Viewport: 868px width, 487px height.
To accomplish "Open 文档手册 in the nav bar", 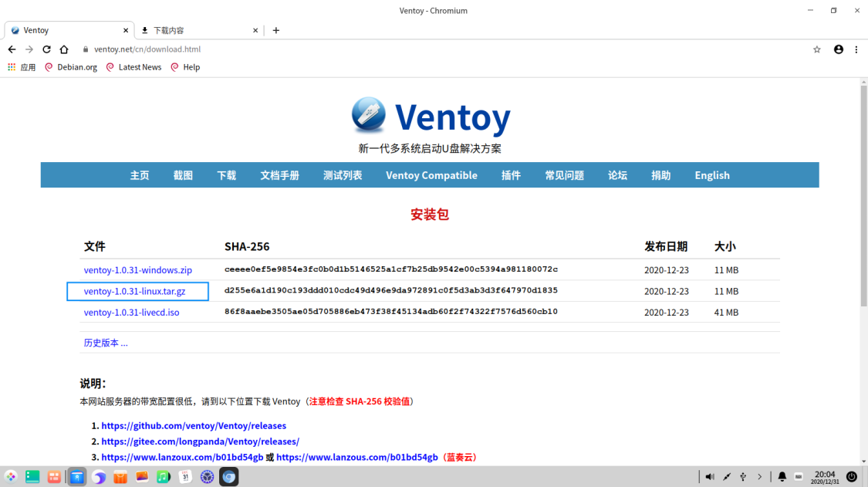I will (279, 175).
